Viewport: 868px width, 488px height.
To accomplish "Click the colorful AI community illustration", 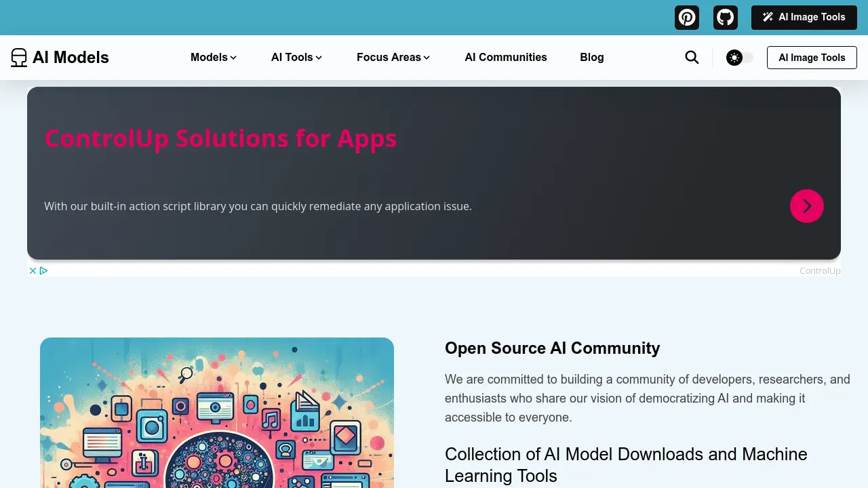I will [217, 413].
